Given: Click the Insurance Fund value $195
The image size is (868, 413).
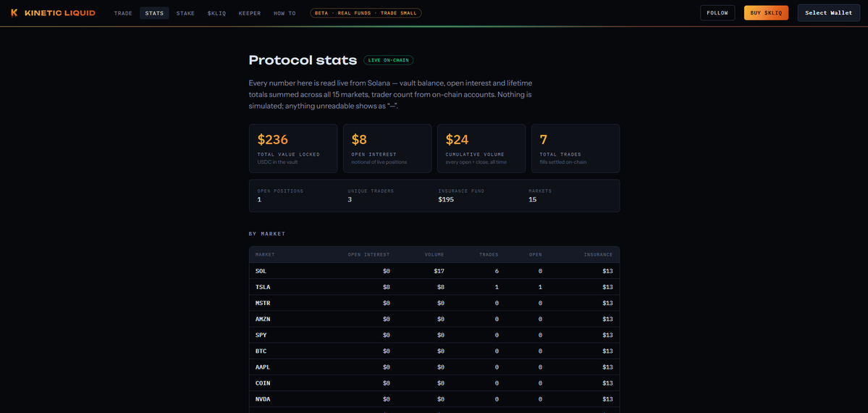Looking at the screenshot, I should pos(446,199).
